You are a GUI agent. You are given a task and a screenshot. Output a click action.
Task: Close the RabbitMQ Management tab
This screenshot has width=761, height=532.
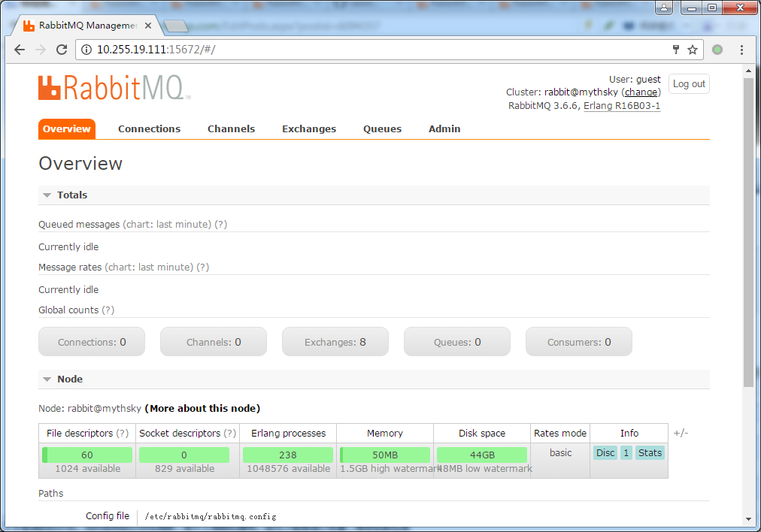tap(148, 26)
